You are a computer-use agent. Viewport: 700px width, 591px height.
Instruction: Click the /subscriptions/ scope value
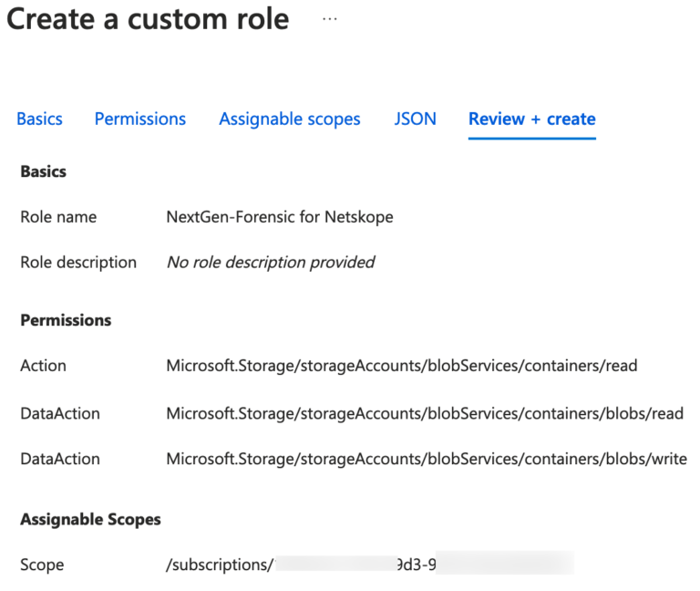tap(219, 565)
